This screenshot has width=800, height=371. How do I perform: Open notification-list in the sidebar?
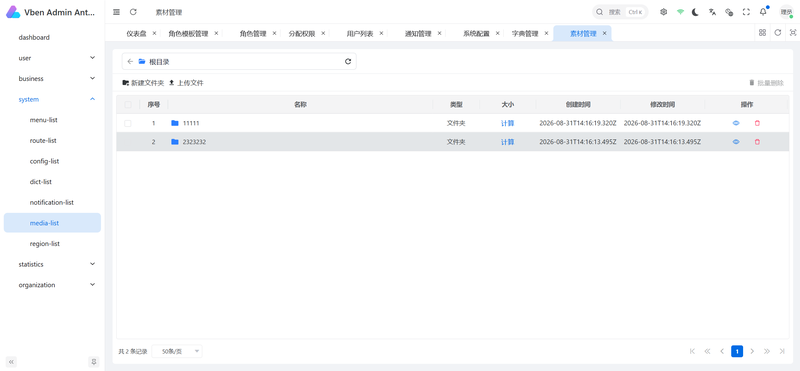tap(52, 202)
